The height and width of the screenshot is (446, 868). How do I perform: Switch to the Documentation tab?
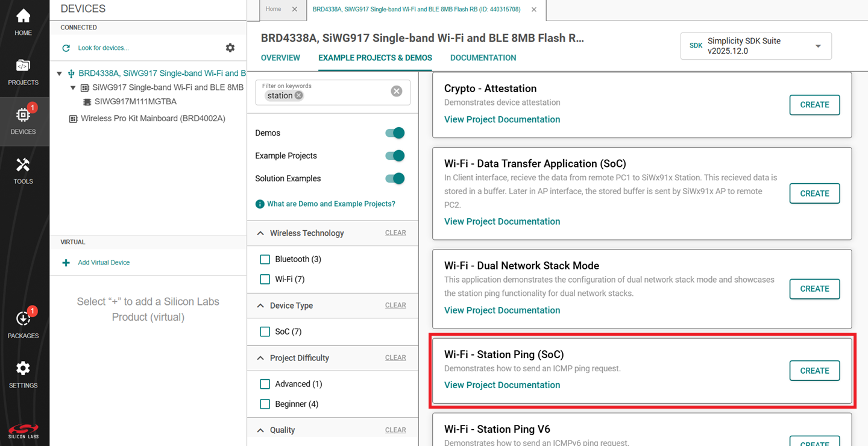click(x=483, y=58)
